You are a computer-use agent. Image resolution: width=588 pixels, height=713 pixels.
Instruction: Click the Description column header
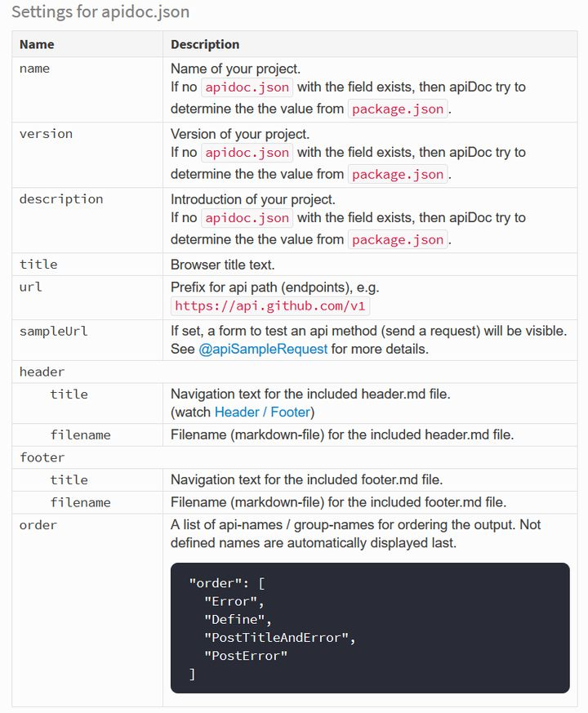[x=205, y=45]
